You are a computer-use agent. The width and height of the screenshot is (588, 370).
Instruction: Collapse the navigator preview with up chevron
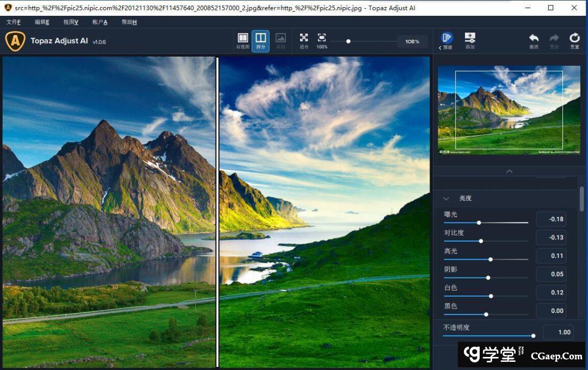point(509,171)
